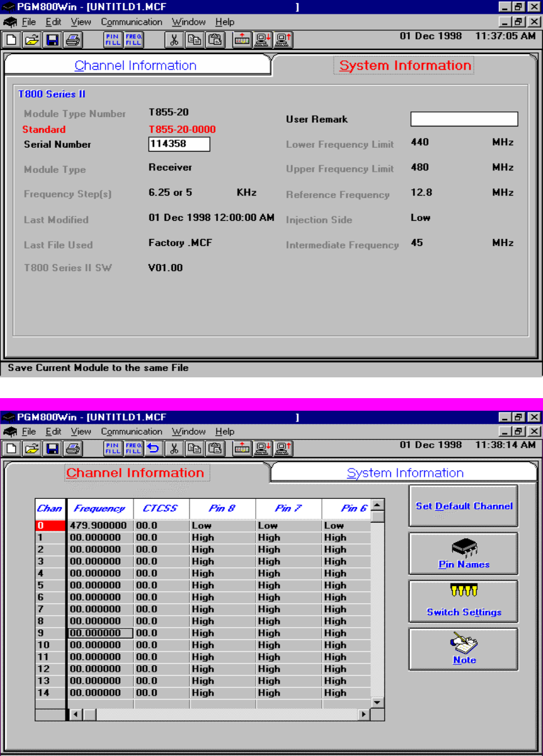Click Print icon in upper window toolbar
Screen dimensions: 543x756
pos(72,40)
